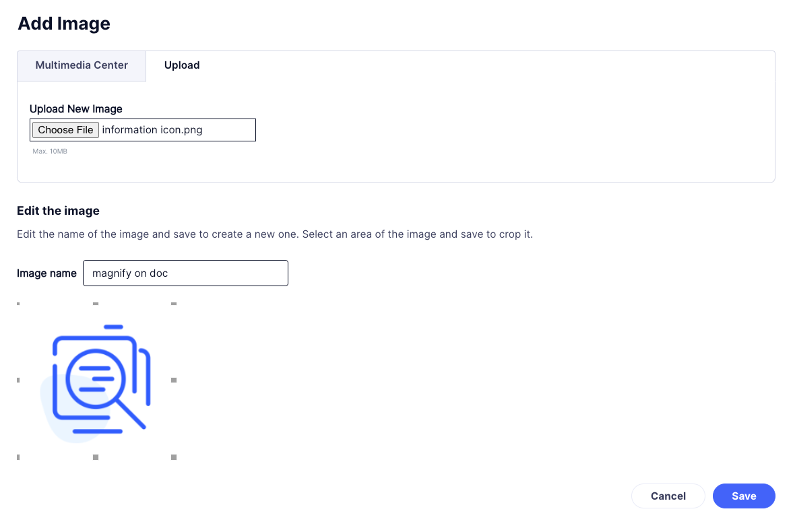Click the Edit the image heading
Viewport: 793px width, 532px height.
tap(58, 211)
